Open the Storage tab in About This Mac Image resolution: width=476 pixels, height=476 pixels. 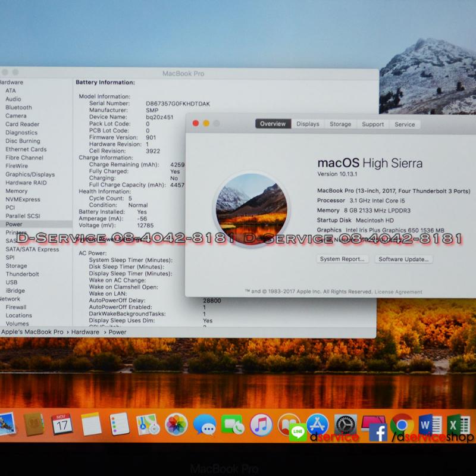pyautogui.click(x=340, y=124)
